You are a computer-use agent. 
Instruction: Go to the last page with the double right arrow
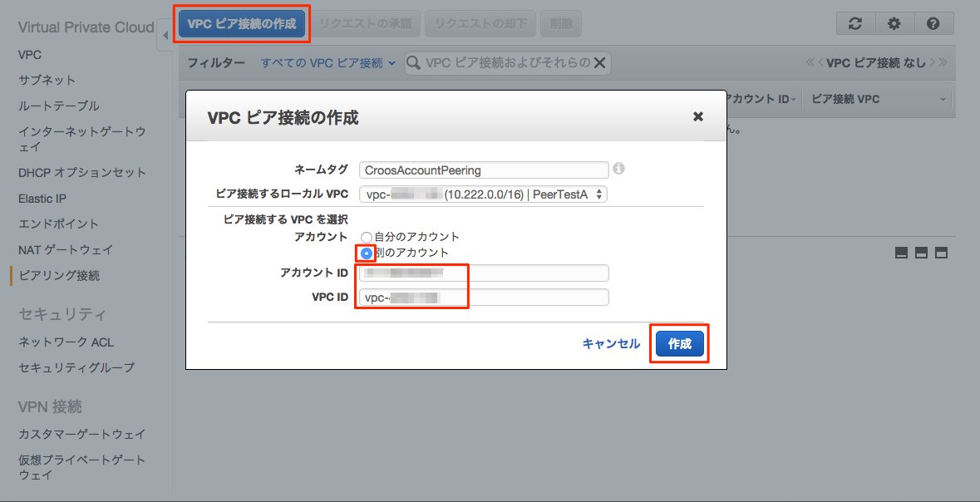943,62
